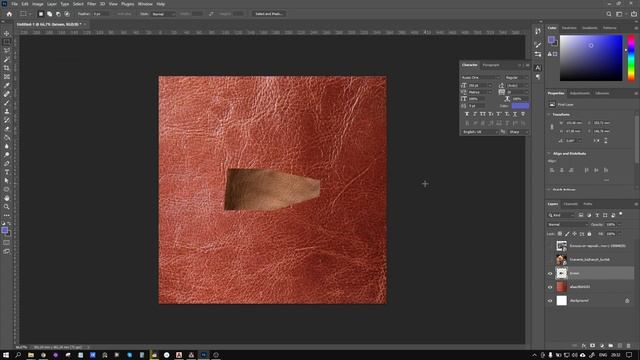Select the Rectangular Marquee tool

click(7, 42)
